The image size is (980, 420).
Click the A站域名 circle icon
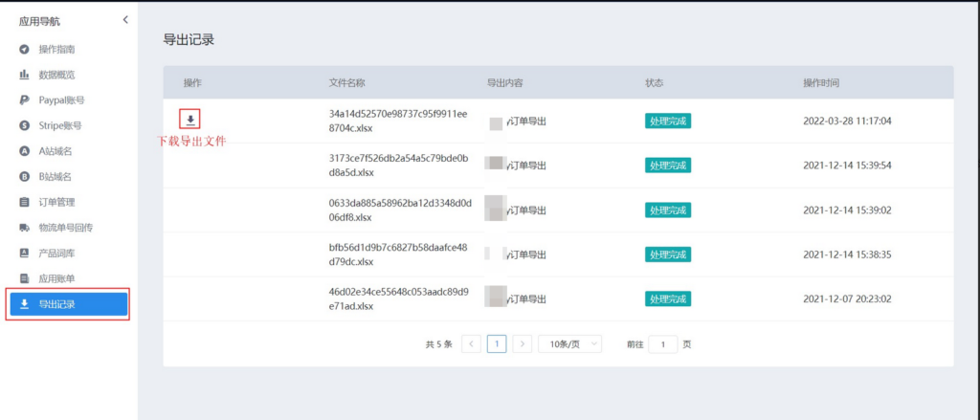[24, 151]
